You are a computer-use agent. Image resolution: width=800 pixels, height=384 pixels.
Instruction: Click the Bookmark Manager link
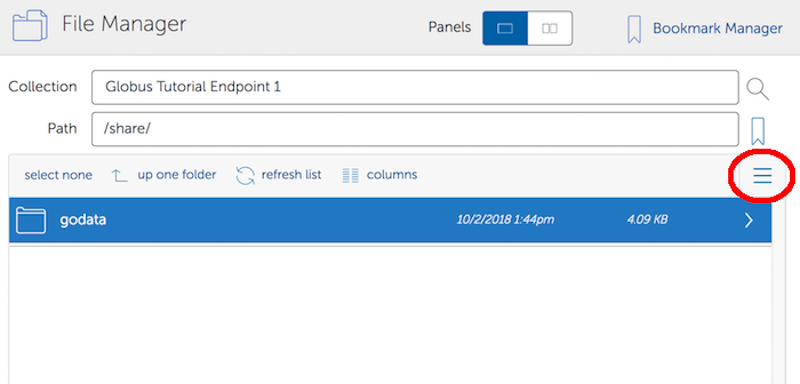[x=717, y=28]
